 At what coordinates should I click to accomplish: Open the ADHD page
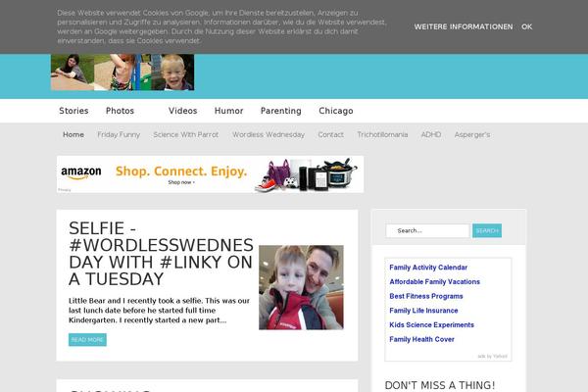point(431,134)
